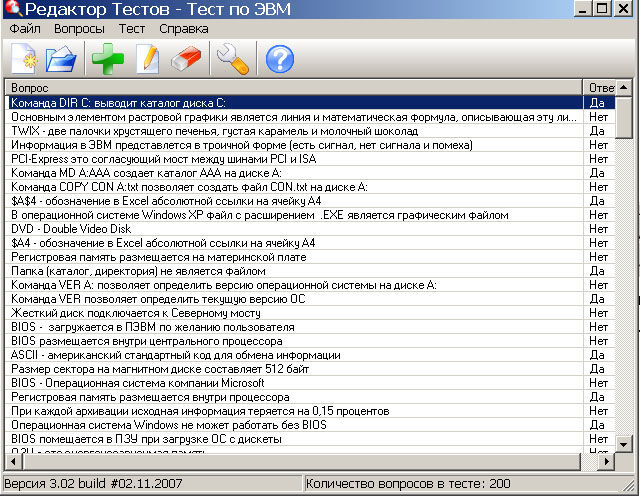
Task: Select row 'PCI-Express это согласующий мост'
Action: pyautogui.click(x=310, y=159)
